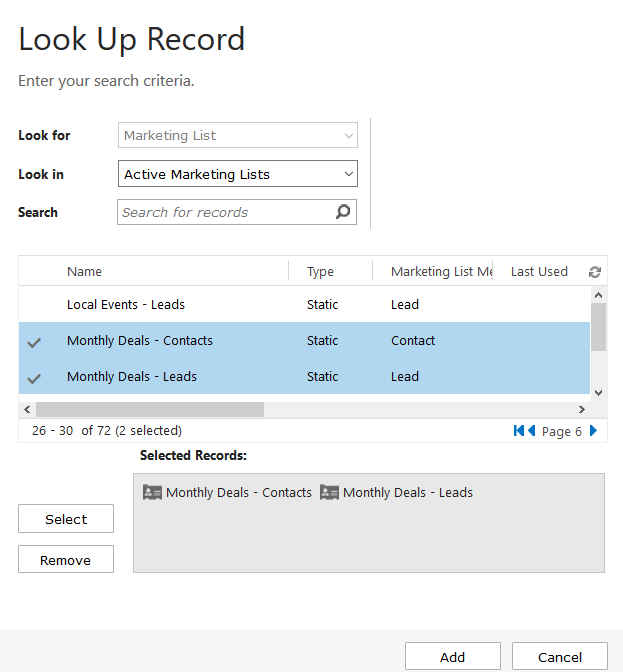Open the Look for Marketing List dropdown
Image resolution: width=623 pixels, height=672 pixels.
(x=237, y=136)
